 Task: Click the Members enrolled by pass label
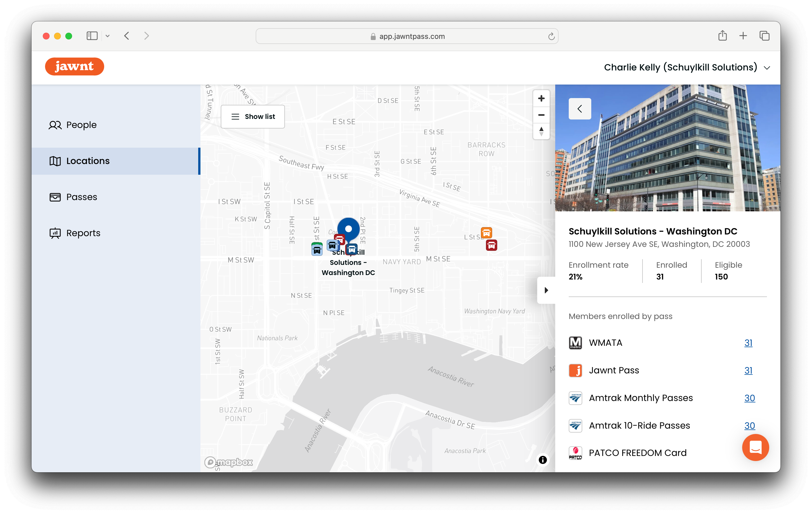621,316
